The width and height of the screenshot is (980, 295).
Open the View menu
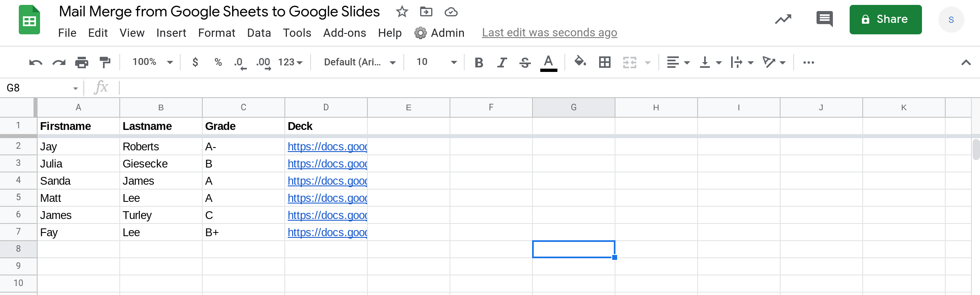(132, 33)
